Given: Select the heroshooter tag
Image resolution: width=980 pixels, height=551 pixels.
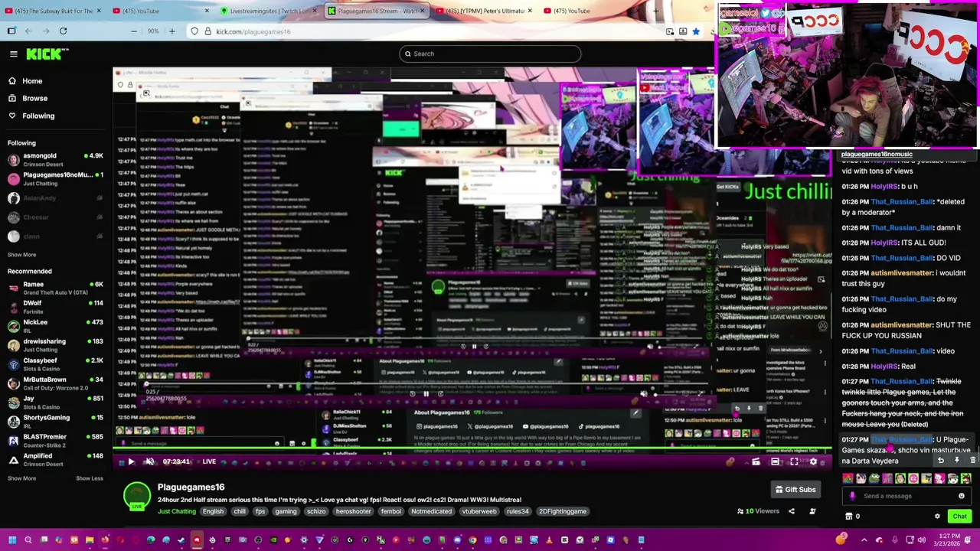Looking at the screenshot, I should tap(353, 511).
